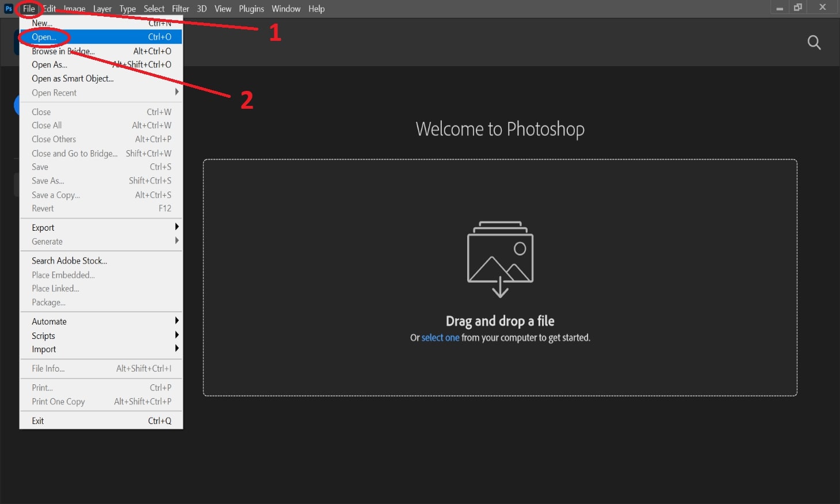Choose Close from the File menu

point(101,112)
